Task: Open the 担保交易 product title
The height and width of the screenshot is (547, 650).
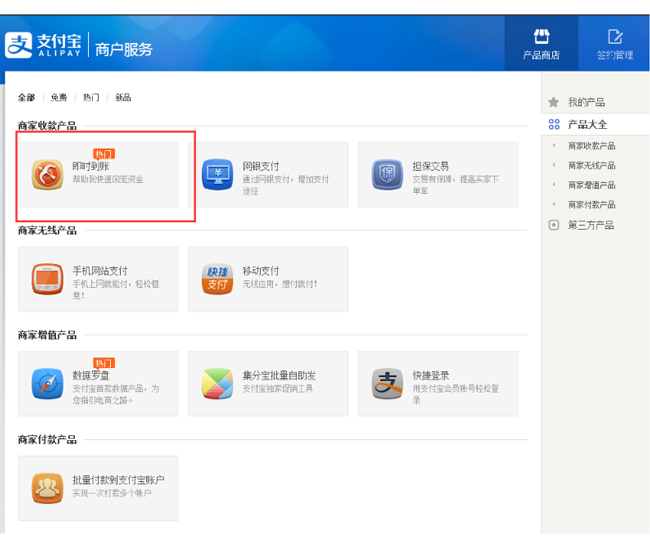Action: 431,166
